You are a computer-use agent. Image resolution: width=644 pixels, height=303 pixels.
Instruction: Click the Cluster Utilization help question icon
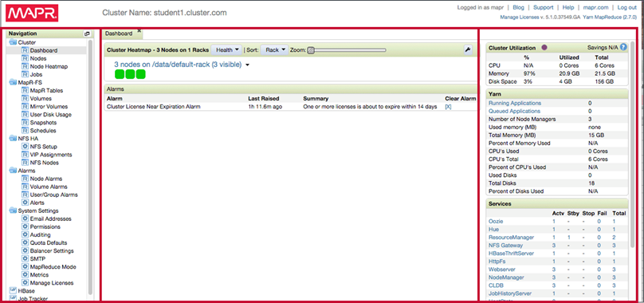pyautogui.click(x=623, y=47)
